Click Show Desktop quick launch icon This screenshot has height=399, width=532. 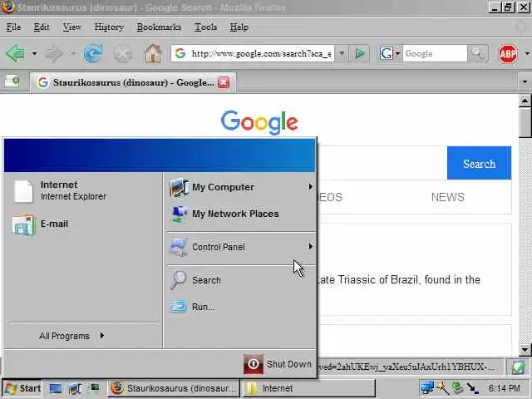(56, 388)
